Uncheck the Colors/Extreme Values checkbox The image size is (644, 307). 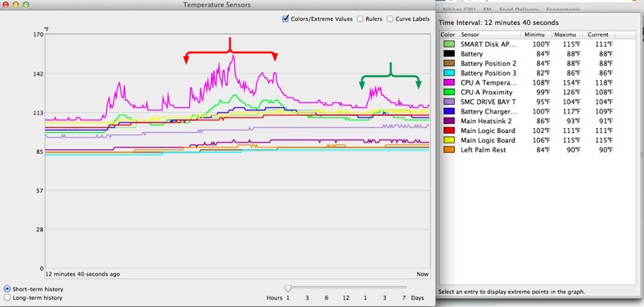click(x=286, y=19)
